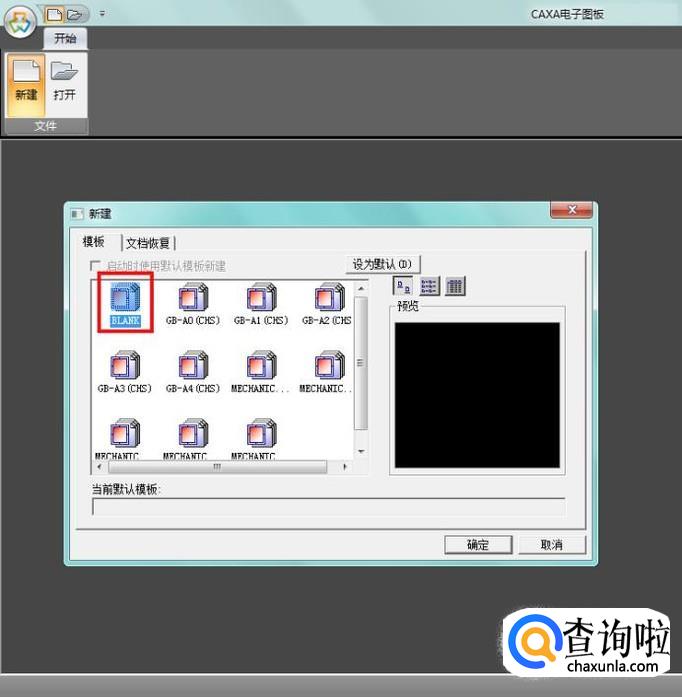Select middle MECHANIC template in bottom row
Image resolution: width=682 pixels, height=697 pixels.
tap(193, 439)
